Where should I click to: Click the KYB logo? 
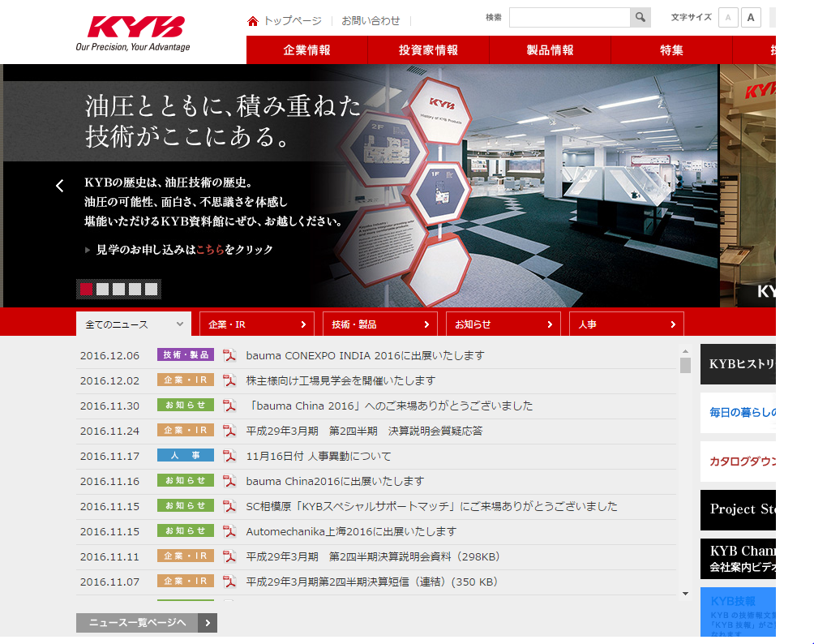[135, 28]
